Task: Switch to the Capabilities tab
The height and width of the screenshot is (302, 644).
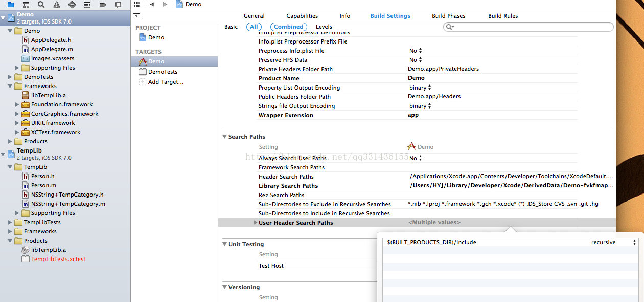Action: tap(302, 16)
